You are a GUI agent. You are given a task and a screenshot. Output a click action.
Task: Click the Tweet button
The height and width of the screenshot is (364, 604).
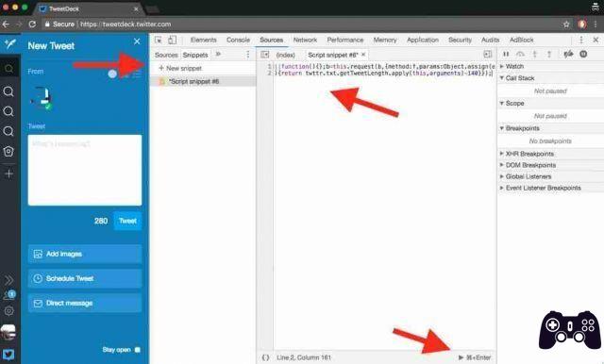coord(127,221)
